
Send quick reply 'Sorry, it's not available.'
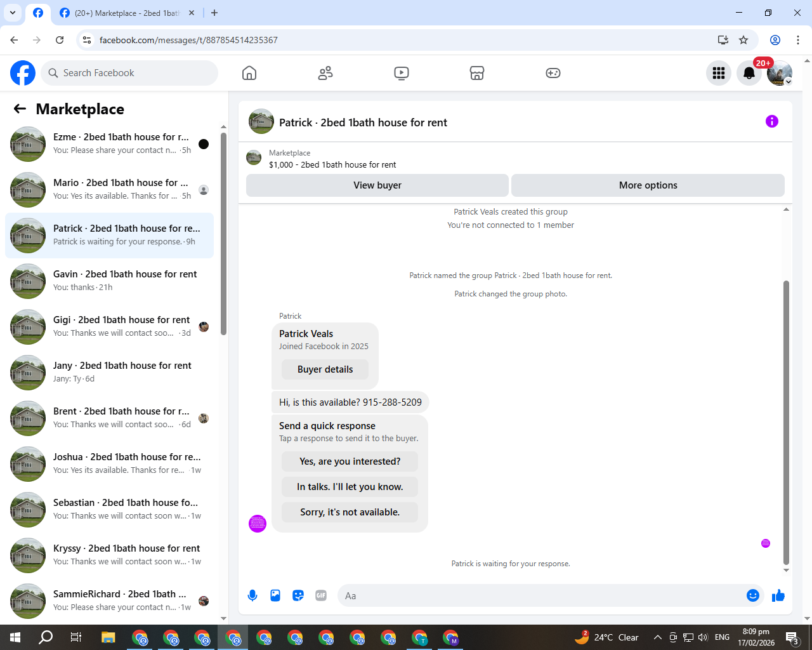(350, 512)
